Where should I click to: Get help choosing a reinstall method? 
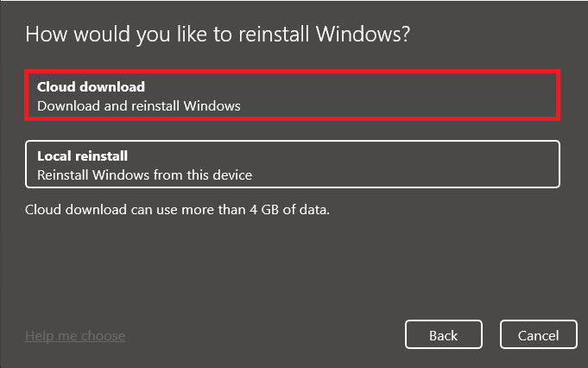tap(75, 335)
